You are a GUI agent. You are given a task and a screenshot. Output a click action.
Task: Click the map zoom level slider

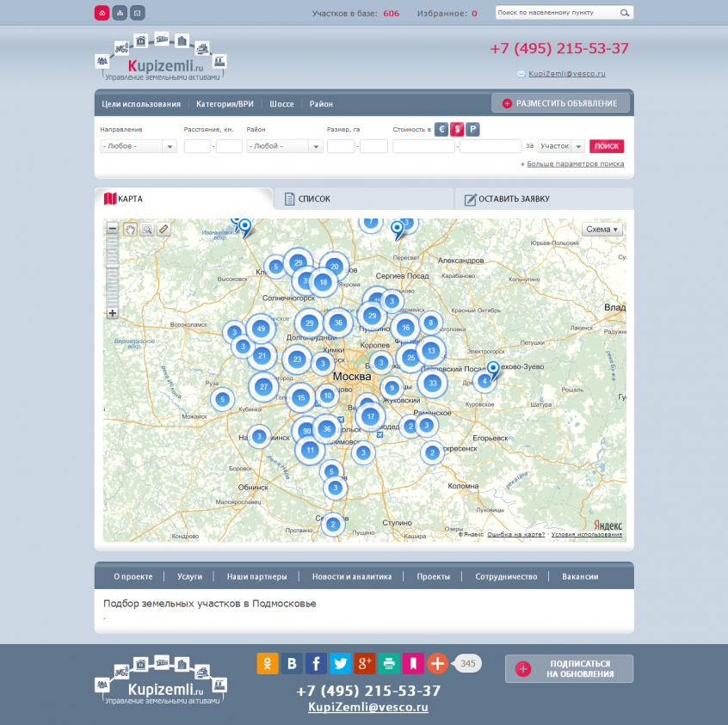[112, 264]
